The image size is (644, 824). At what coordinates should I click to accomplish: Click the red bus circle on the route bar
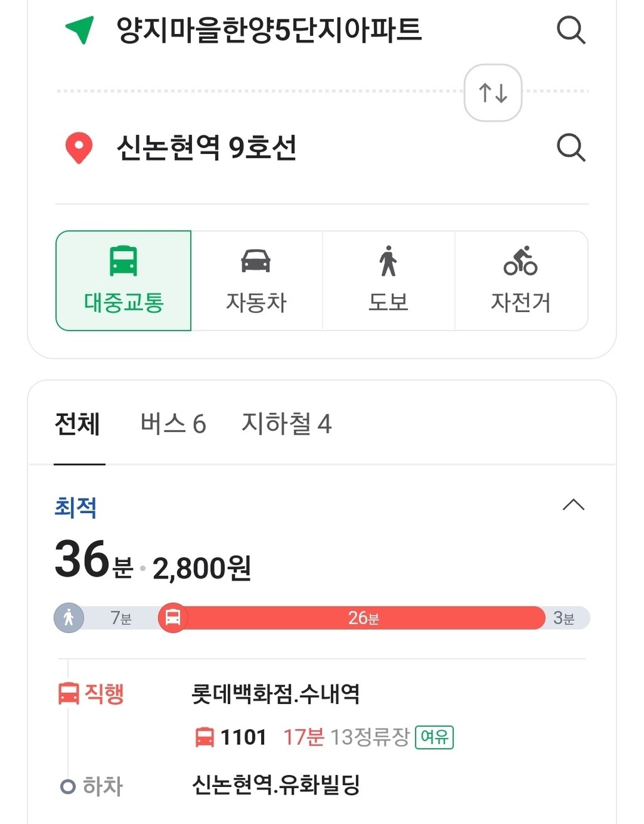point(173,618)
